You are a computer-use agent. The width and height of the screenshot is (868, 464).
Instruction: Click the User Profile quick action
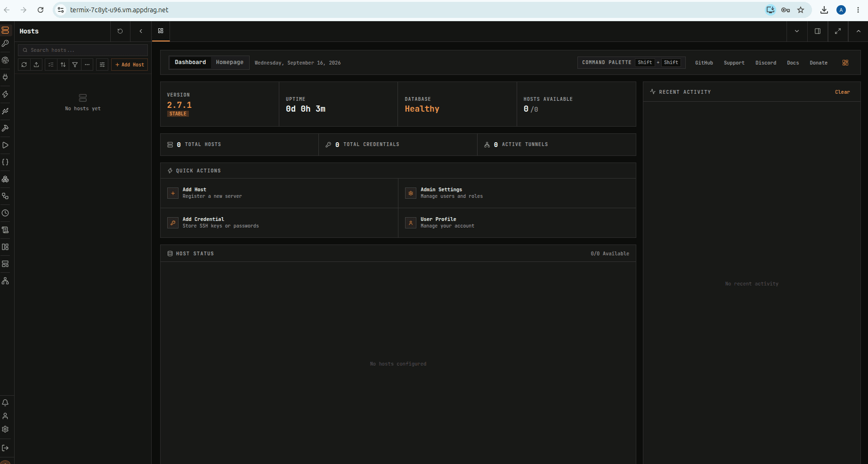click(517, 223)
